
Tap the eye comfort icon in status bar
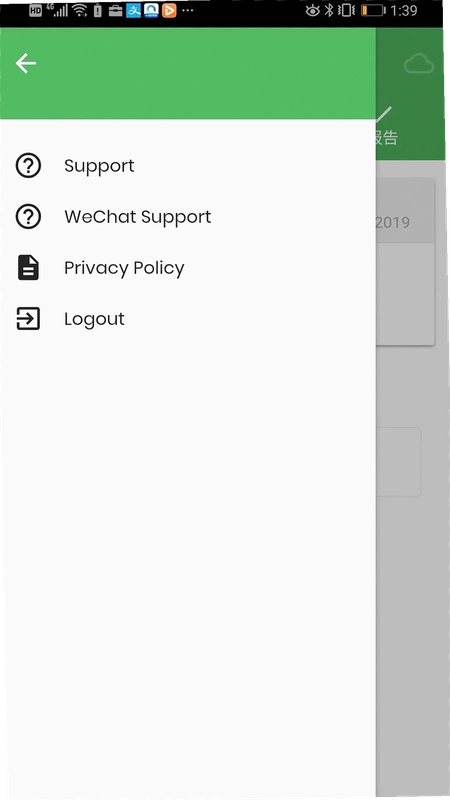coord(312,10)
